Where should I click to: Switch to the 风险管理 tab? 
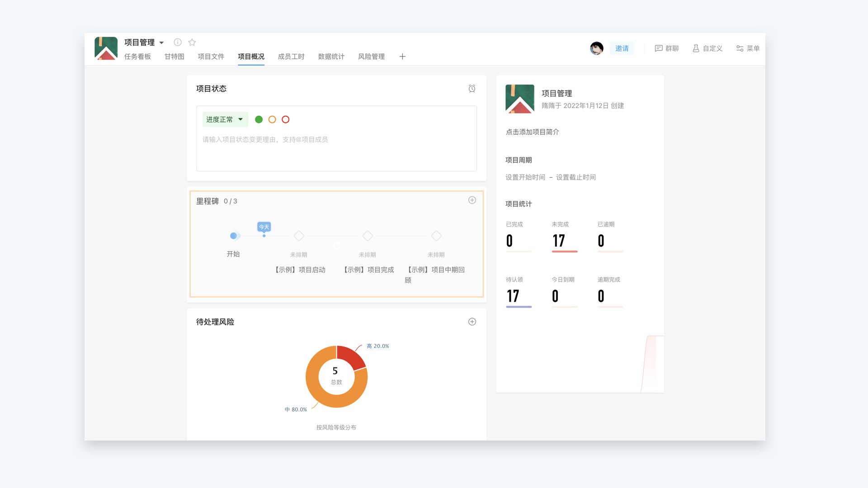pyautogui.click(x=371, y=56)
